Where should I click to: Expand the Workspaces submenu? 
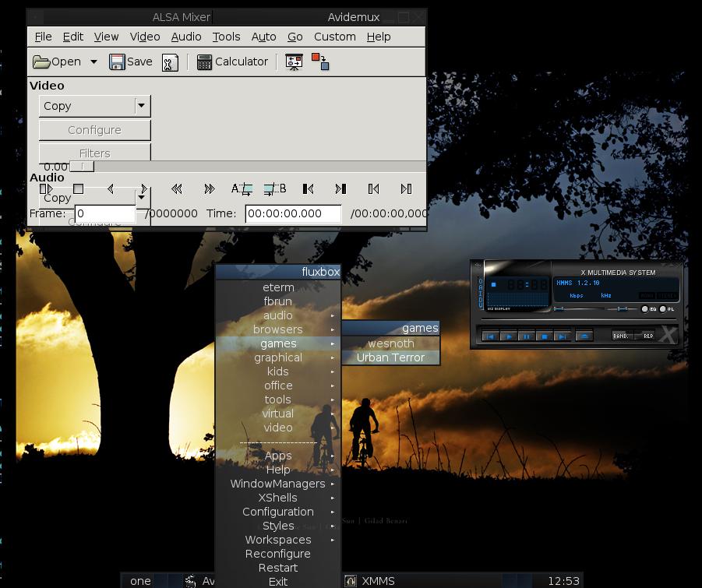(x=278, y=540)
